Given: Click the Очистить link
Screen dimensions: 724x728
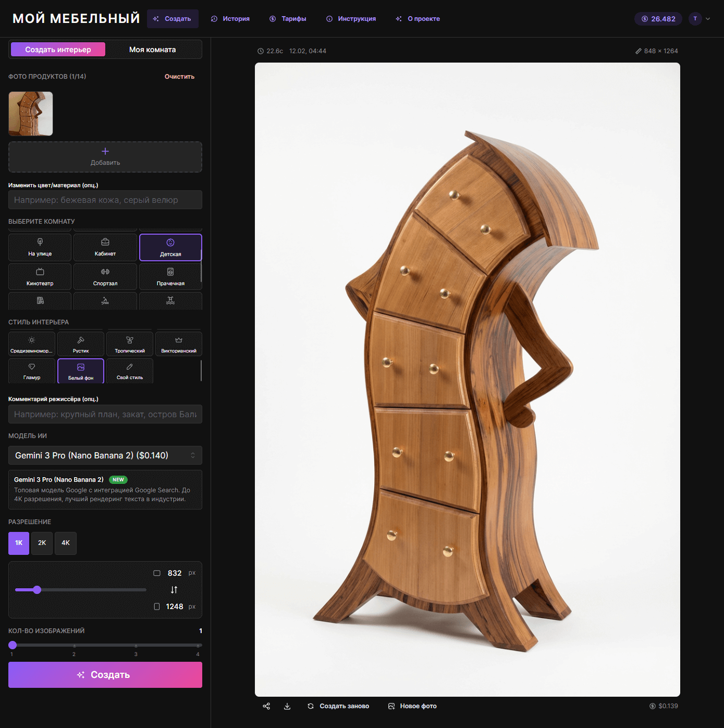Looking at the screenshot, I should [x=179, y=77].
